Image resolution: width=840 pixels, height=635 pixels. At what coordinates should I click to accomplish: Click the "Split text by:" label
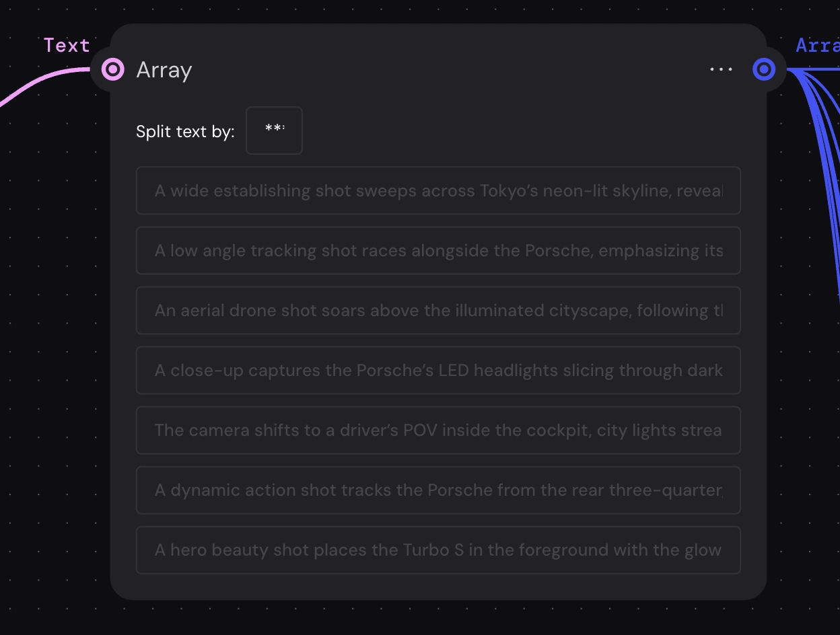(x=185, y=131)
